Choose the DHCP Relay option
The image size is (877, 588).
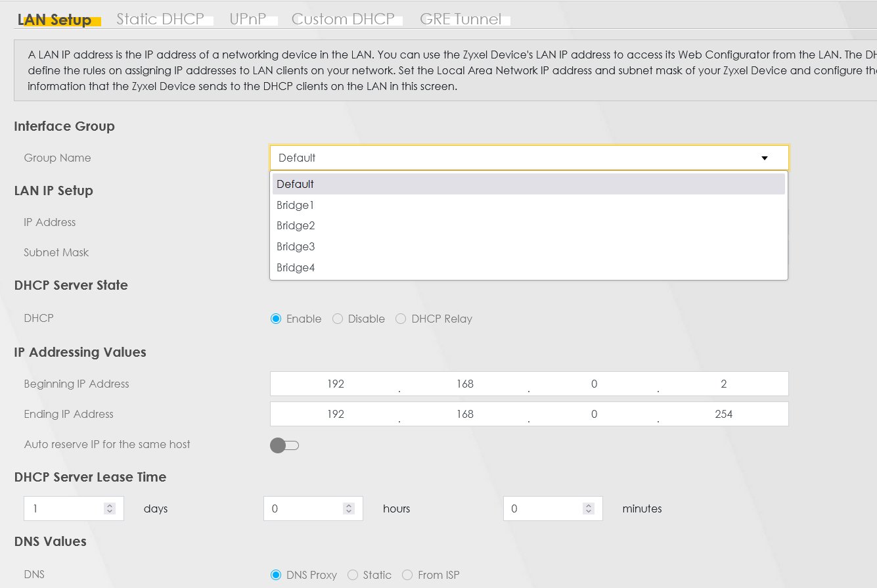[x=401, y=319]
